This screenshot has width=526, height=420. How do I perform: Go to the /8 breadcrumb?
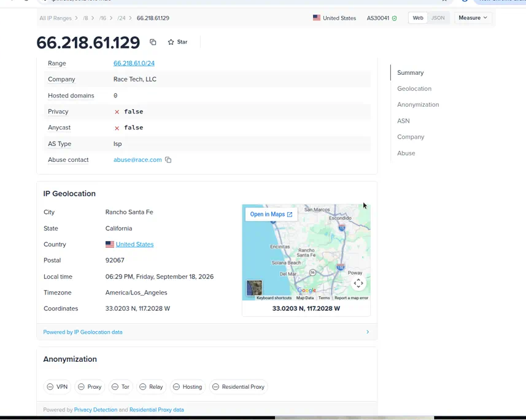click(x=85, y=18)
